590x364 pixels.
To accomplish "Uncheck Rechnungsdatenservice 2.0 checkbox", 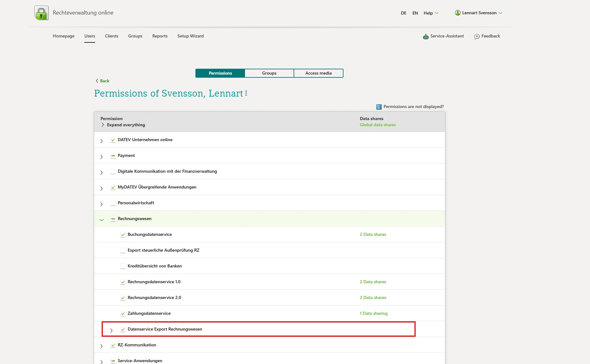I will coord(123,298).
